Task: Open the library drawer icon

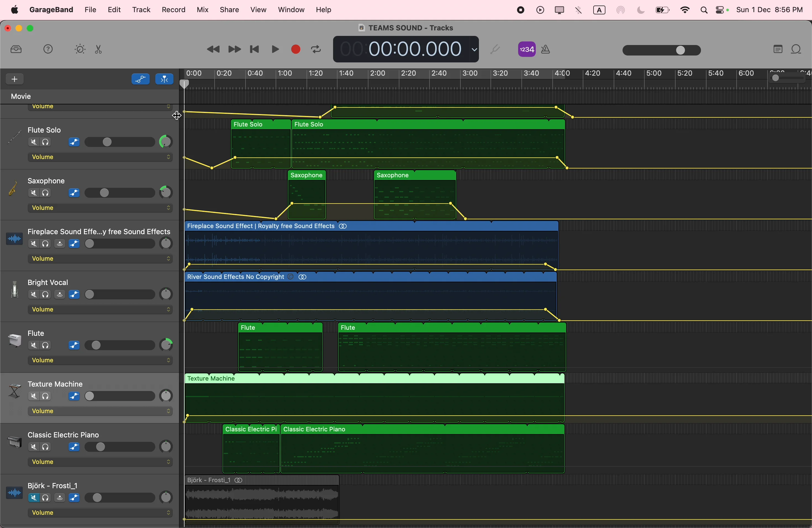Action: pyautogui.click(x=16, y=50)
